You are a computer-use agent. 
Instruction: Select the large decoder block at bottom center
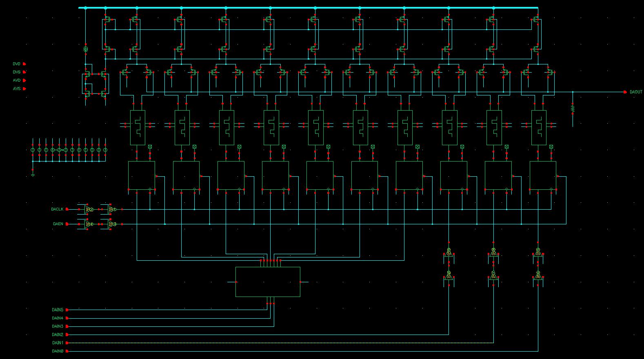(268, 282)
